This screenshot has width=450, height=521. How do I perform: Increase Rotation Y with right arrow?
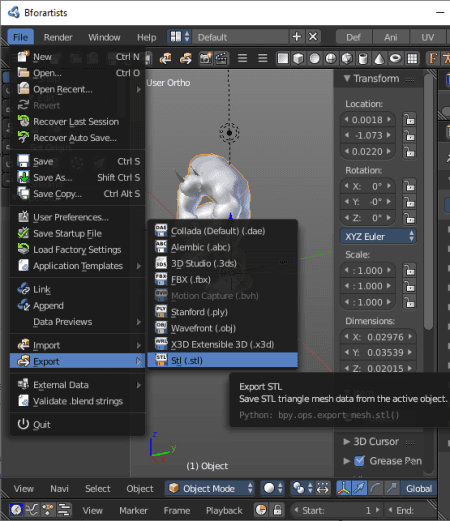click(x=389, y=202)
